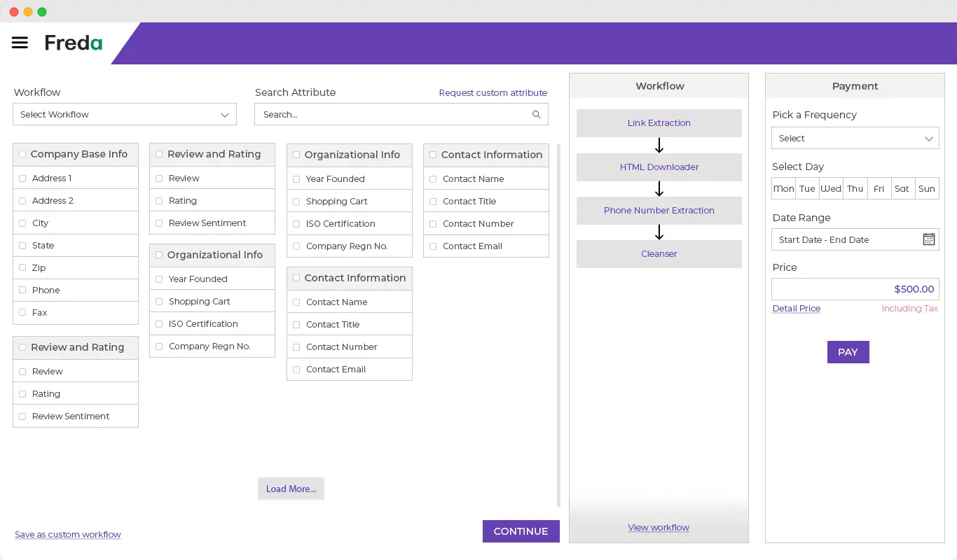Enable the Company Base Info checkbox
Screen dimensions: 957x560
[22, 155]
